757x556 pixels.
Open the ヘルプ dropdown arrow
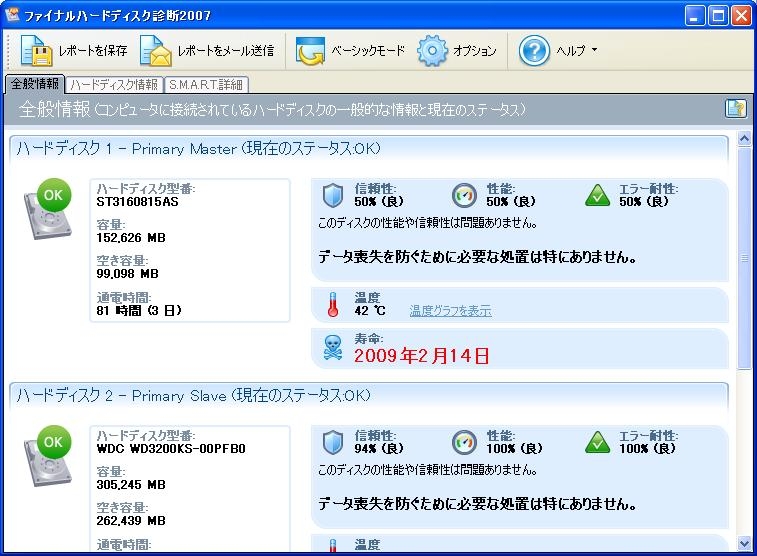pyautogui.click(x=594, y=49)
